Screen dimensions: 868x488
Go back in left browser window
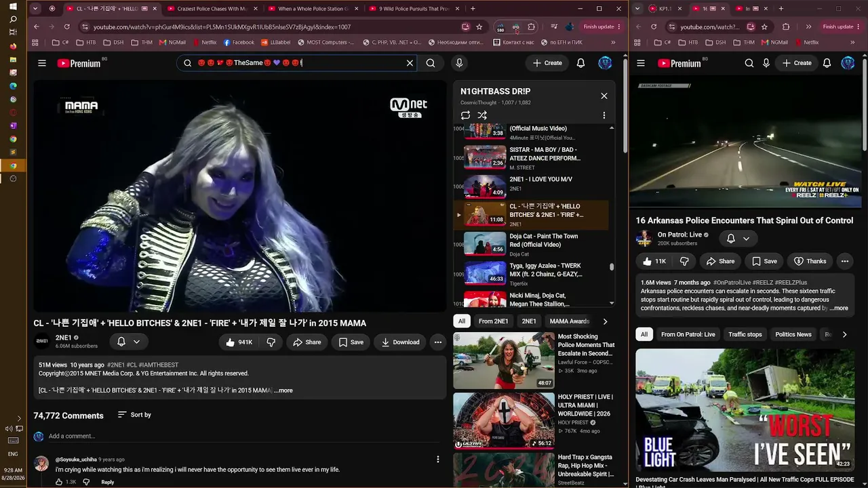(37, 26)
